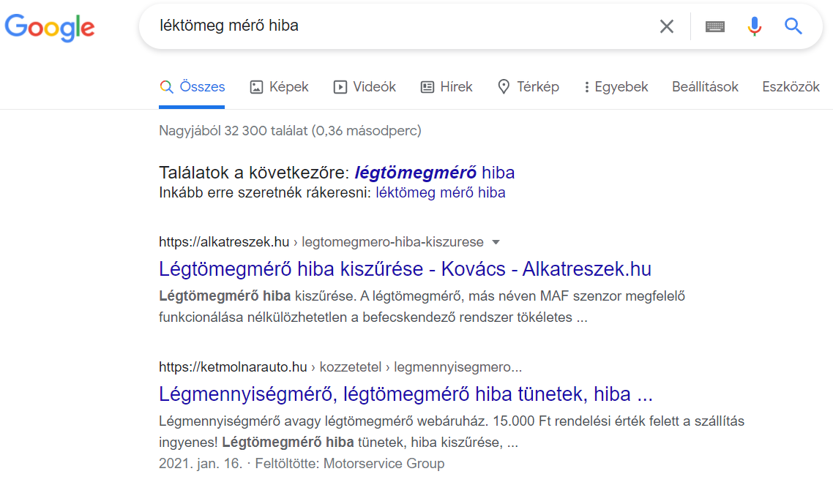Viewport: 833px width, 504px height.
Task: Open the Hírek tab
Action: point(447,87)
